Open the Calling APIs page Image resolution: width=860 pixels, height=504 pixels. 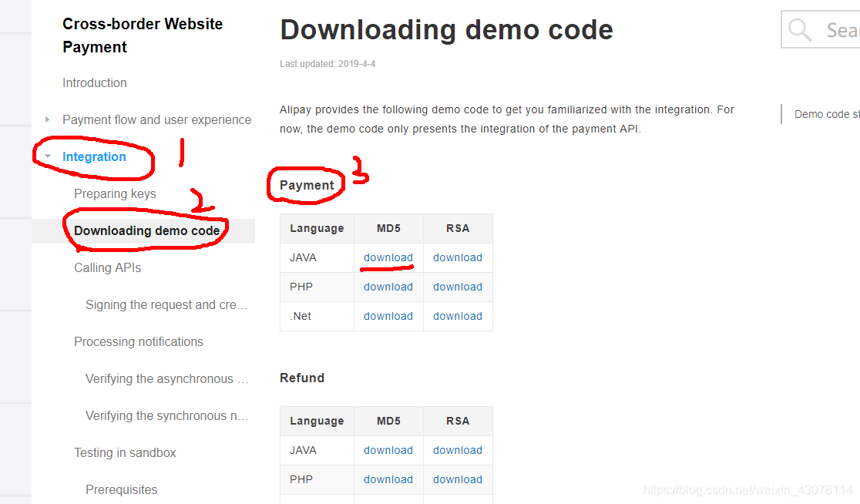pyautogui.click(x=108, y=267)
